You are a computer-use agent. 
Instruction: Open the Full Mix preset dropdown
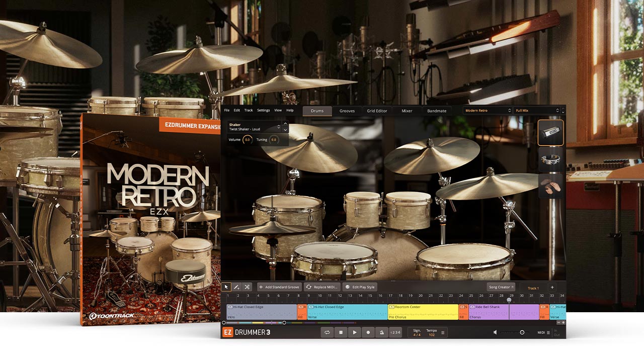click(537, 111)
